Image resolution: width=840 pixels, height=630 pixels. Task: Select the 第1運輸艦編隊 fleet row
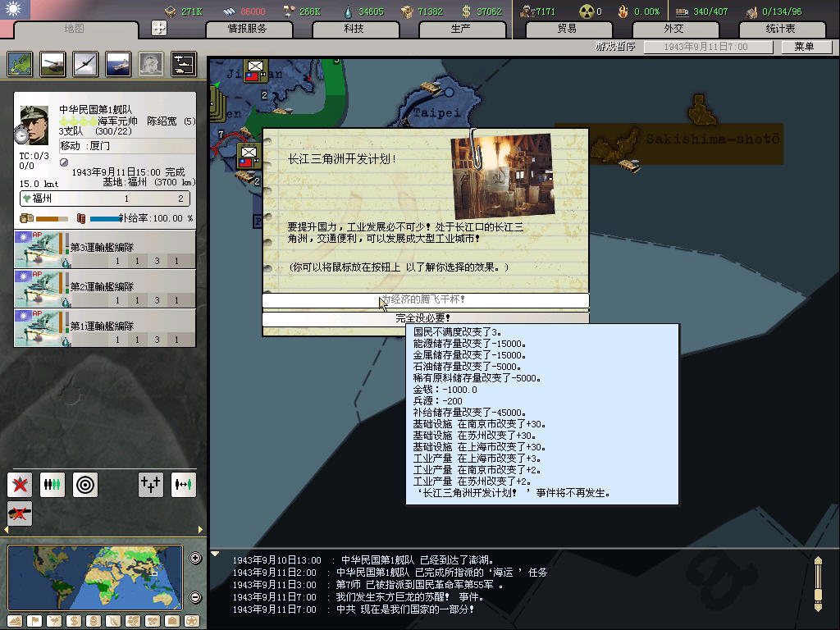click(x=105, y=328)
